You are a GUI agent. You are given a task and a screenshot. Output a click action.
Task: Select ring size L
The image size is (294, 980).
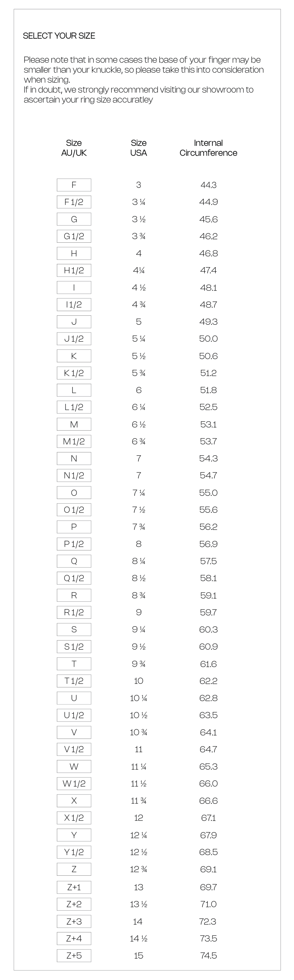pyautogui.click(x=74, y=390)
